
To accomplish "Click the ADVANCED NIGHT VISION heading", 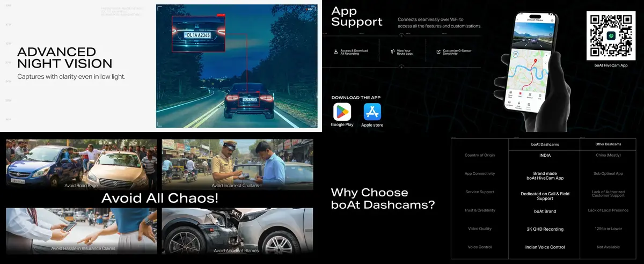I will point(64,58).
